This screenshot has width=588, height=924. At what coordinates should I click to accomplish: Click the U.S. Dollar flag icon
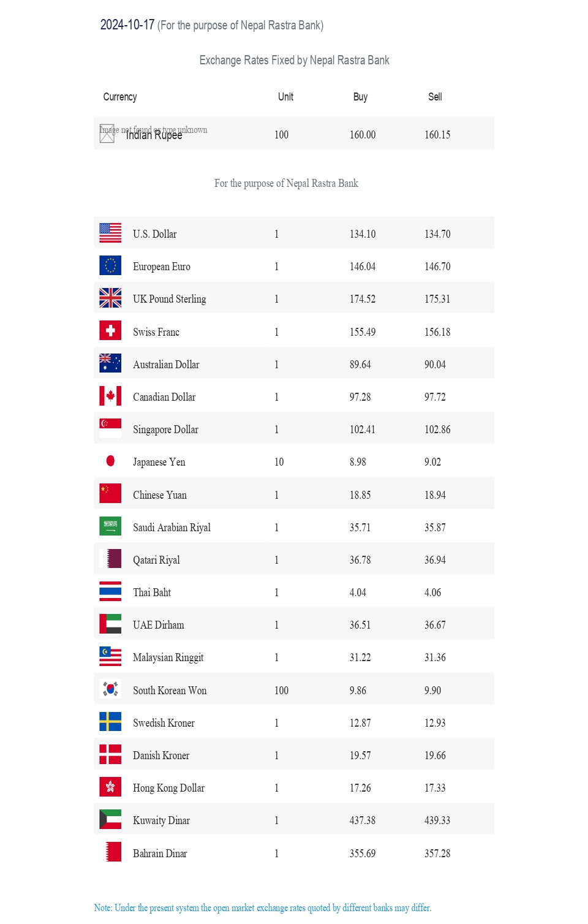point(110,233)
